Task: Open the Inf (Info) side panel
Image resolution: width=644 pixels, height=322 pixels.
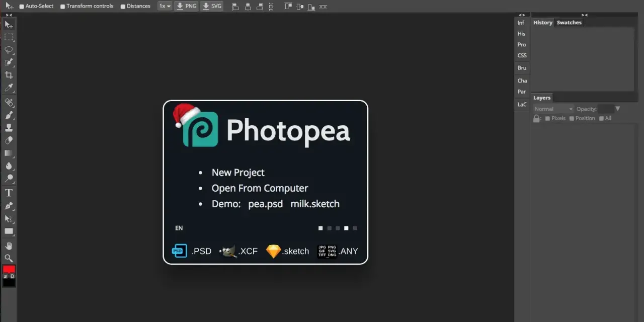Action: (521, 23)
